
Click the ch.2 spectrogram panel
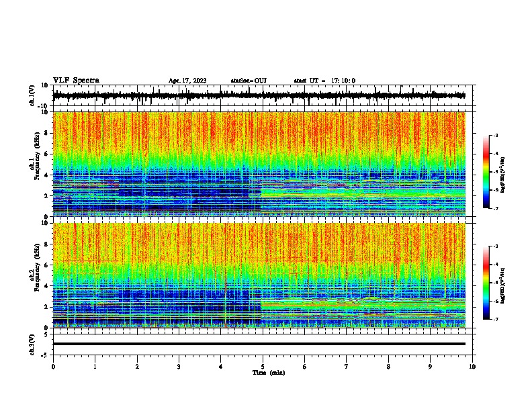259,275
